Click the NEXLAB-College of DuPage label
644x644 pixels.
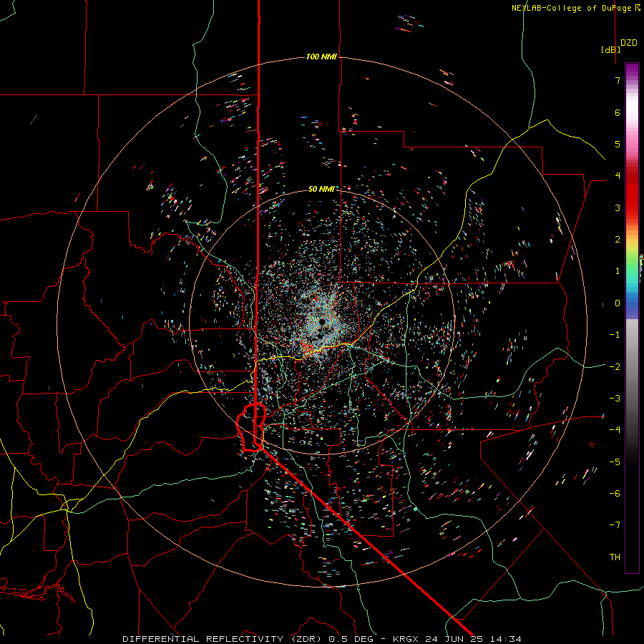point(575,8)
